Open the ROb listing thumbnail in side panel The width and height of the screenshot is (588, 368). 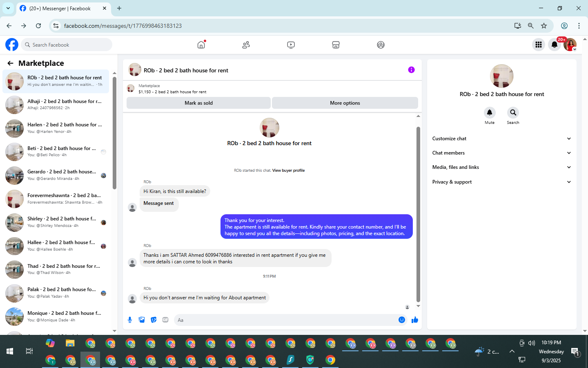coord(501,76)
